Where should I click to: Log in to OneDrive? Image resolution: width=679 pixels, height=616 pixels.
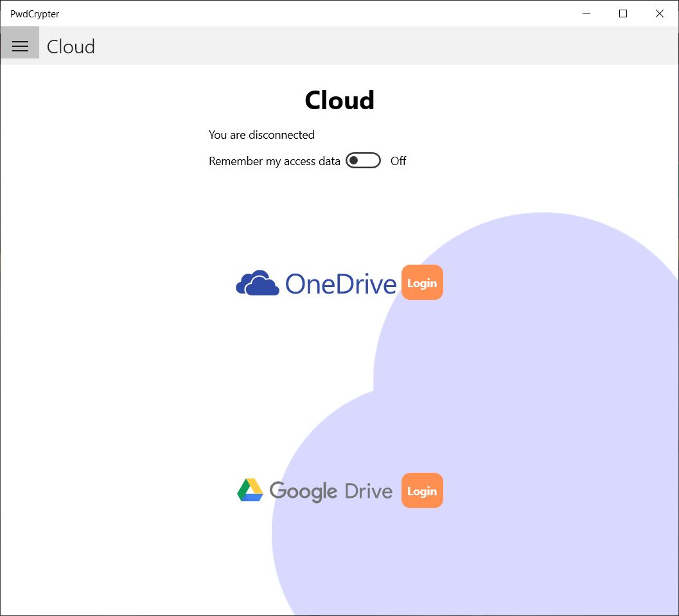[422, 282]
